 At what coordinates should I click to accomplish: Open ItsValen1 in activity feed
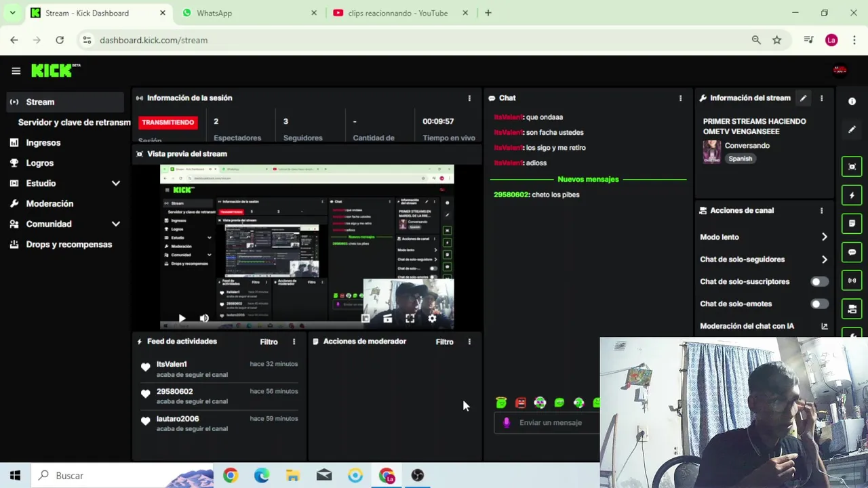pyautogui.click(x=172, y=364)
